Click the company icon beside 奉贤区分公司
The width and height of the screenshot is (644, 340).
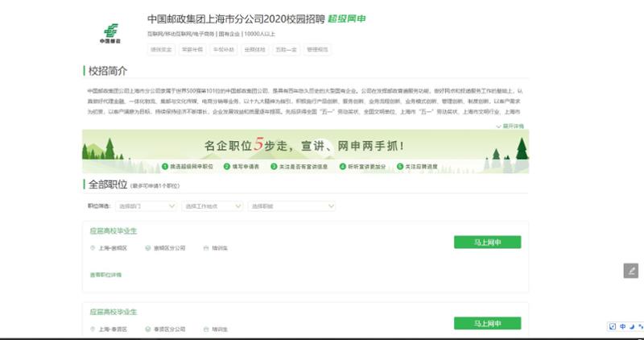pos(147,329)
